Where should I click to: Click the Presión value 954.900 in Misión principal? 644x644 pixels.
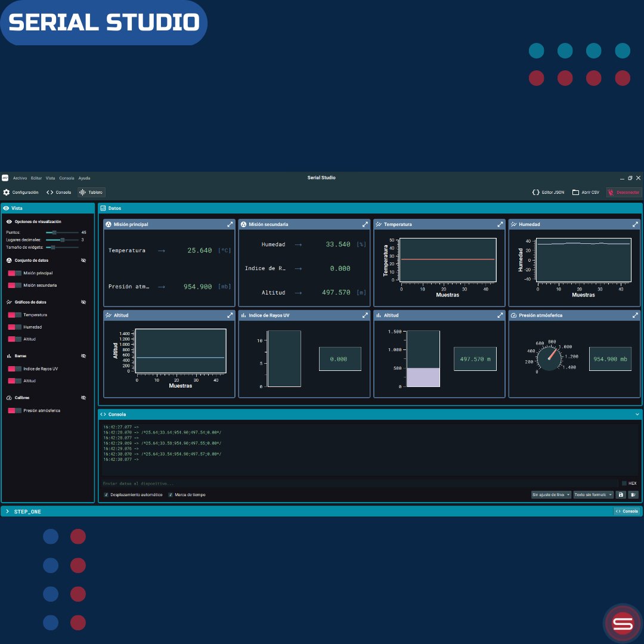(197, 287)
